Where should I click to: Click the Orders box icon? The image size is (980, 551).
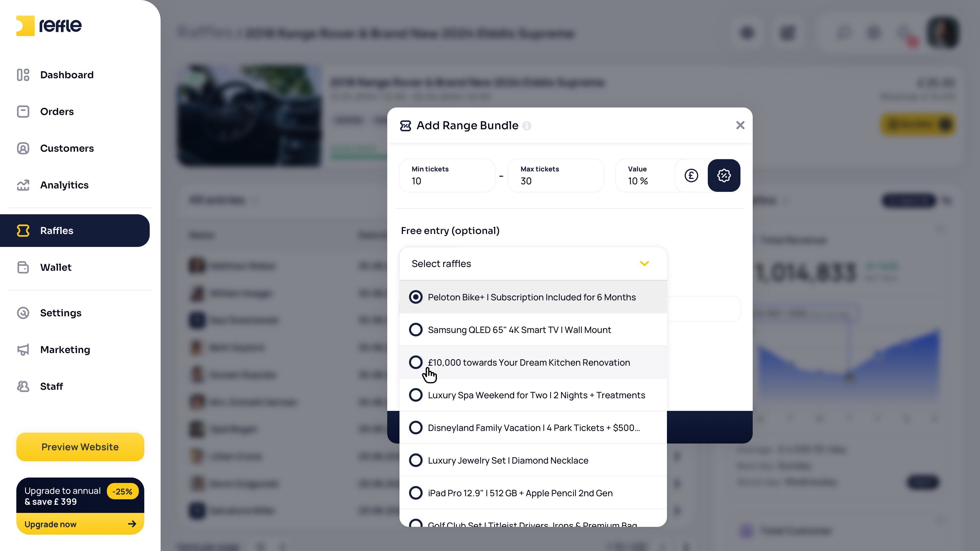coord(23,112)
